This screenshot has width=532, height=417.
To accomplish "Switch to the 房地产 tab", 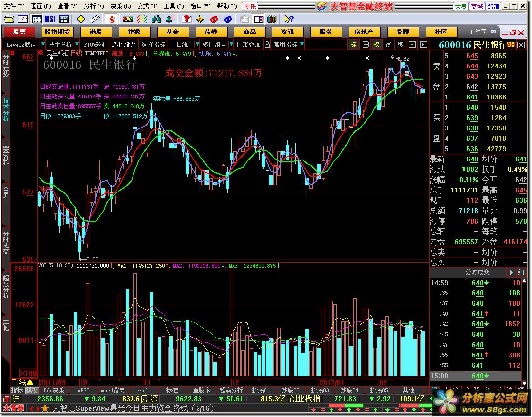I will point(364,32).
